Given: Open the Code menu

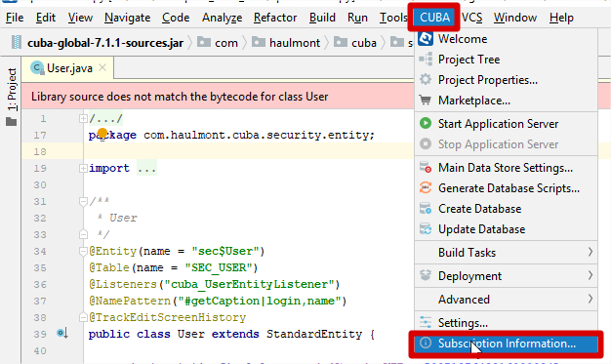Looking at the screenshot, I should 176,18.
